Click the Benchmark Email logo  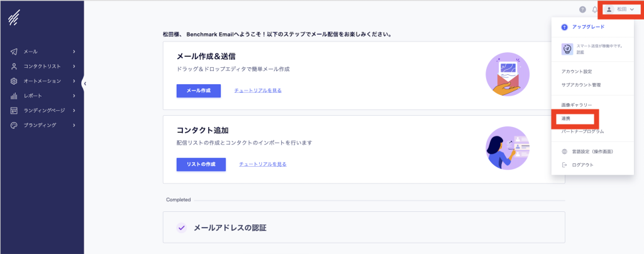coord(13,19)
